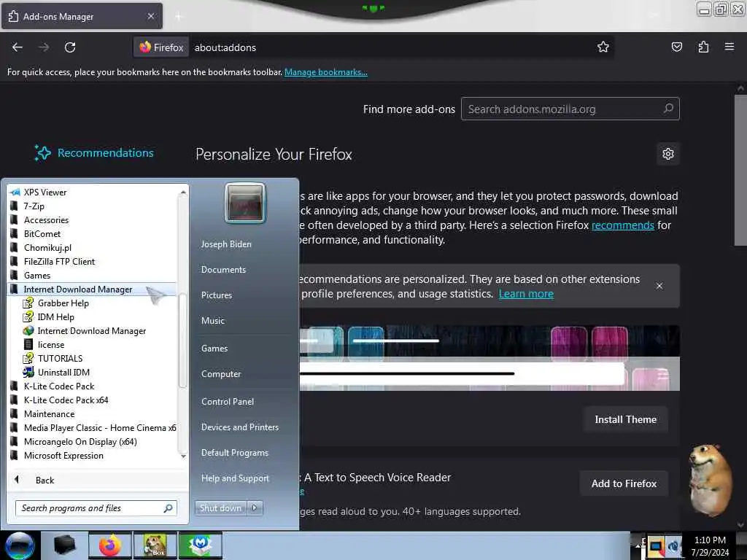Open Control Panel from Start menu

[x=228, y=402]
